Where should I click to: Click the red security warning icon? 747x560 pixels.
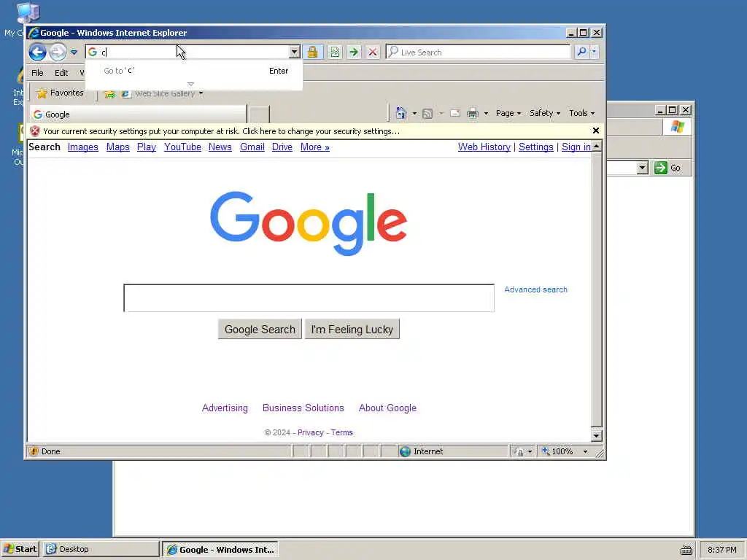tap(35, 131)
